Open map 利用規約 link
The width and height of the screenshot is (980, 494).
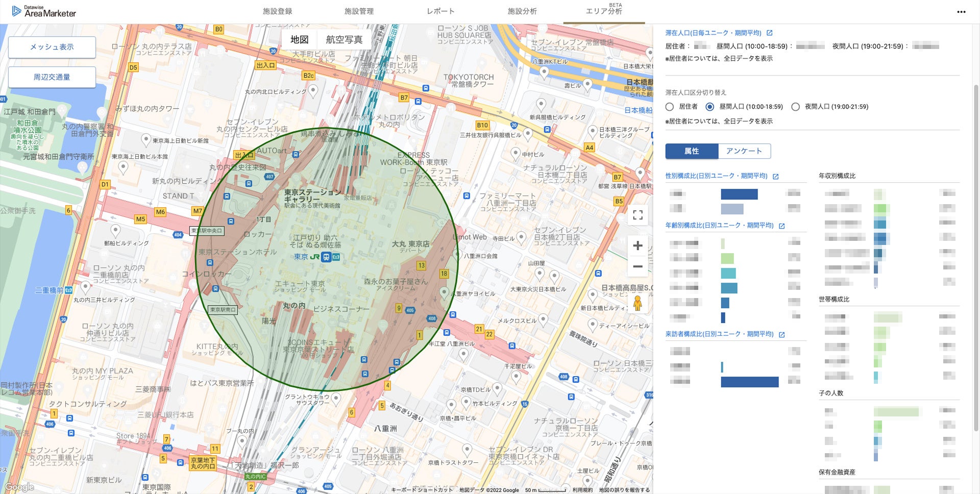(582, 490)
